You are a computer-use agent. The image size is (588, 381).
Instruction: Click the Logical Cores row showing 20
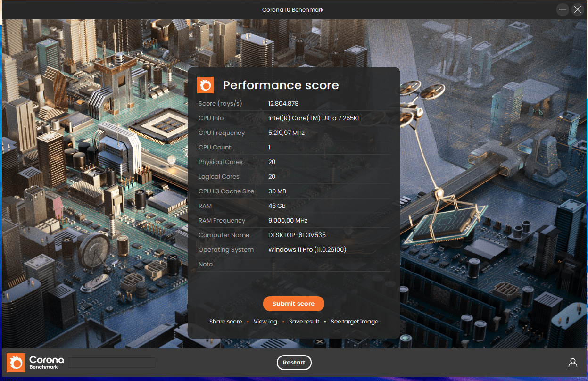click(x=272, y=176)
